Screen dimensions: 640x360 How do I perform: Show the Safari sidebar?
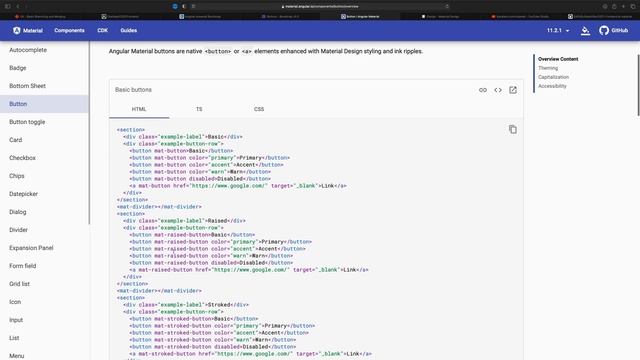[x=7, y=6]
